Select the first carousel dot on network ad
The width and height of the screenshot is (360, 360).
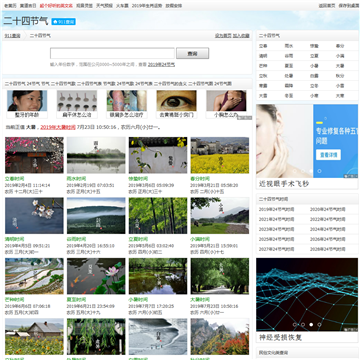click(294, 324)
